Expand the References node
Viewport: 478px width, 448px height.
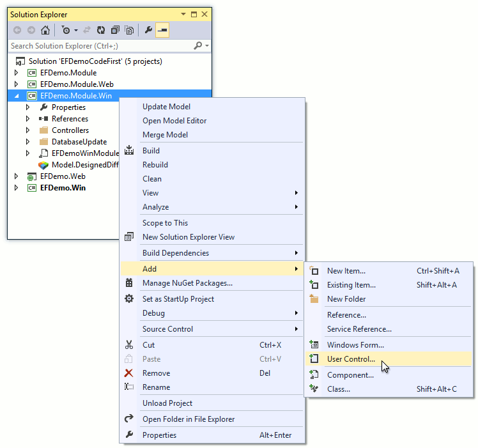pos(27,119)
